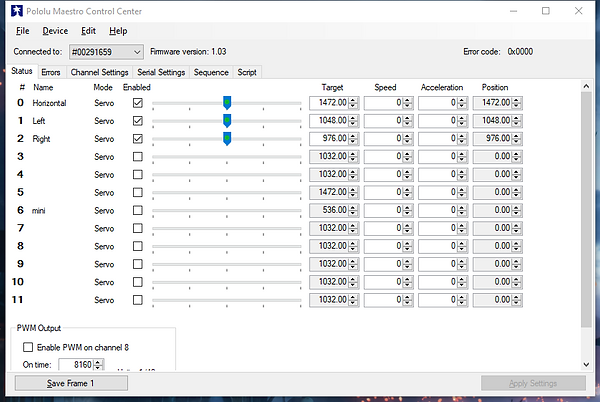Viewport: 600px width, 402px height.
Task: Click the scrollbar down arrow
Action: click(586, 365)
